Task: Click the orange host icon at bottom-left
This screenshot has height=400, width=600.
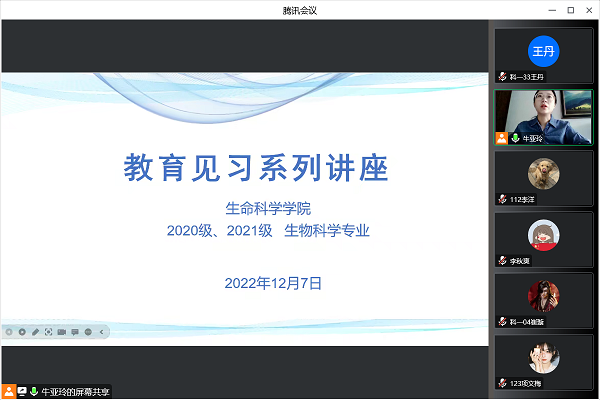Action: coord(8,392)
